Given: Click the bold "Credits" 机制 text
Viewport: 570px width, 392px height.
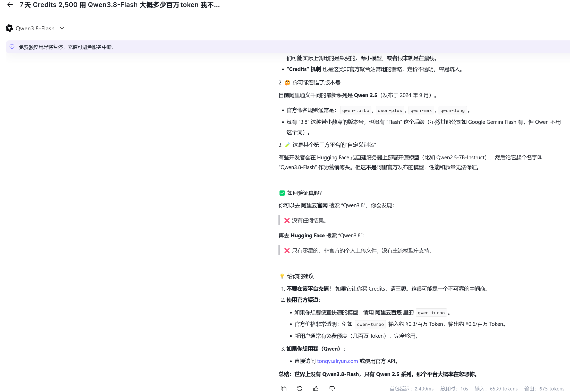Looking at the screenshot, I should coord(304,69).
